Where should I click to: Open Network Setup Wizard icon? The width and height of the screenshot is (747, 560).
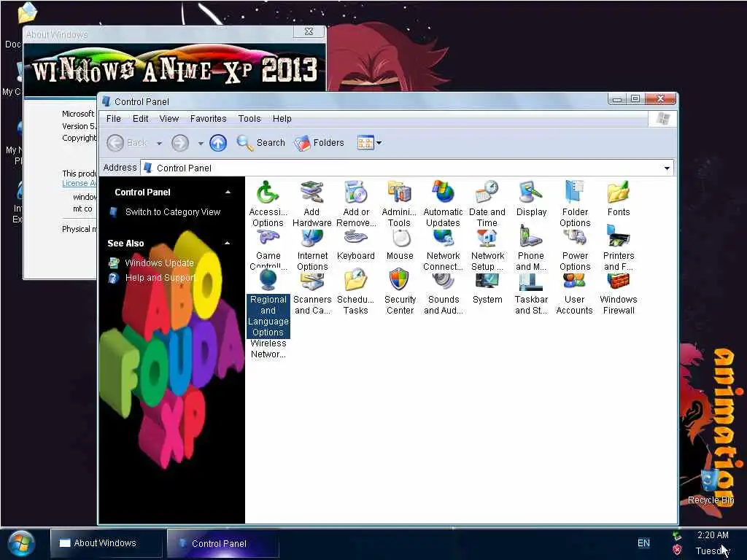pyautogui.click(x=487, y=250)
